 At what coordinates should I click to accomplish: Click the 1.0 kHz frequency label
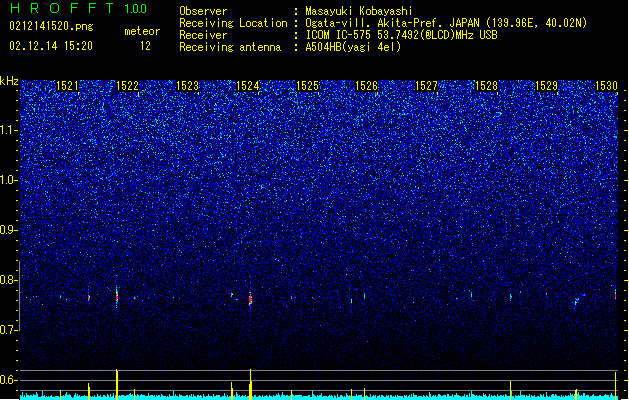tap(9, 180)
